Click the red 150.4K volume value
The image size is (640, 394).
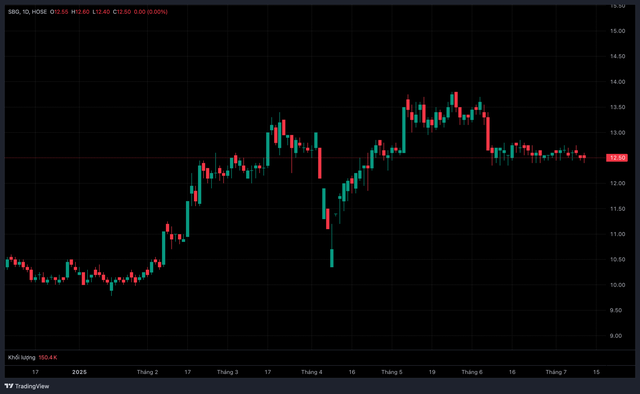point(48,357)
